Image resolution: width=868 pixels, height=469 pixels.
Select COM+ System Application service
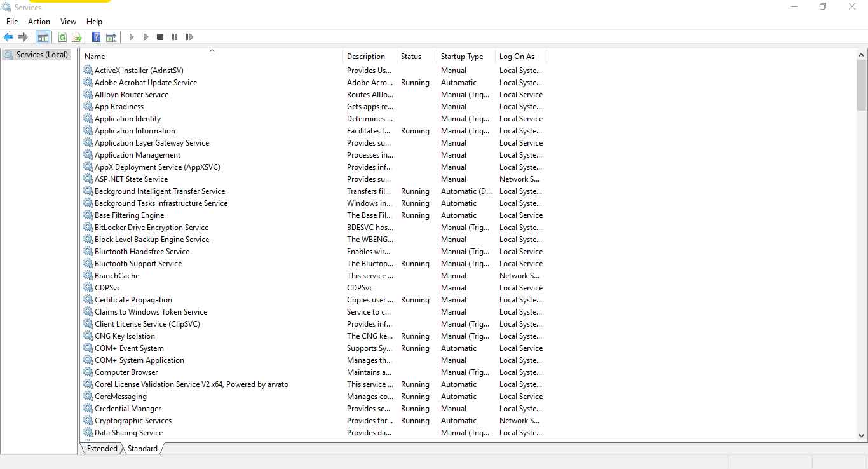139,360
